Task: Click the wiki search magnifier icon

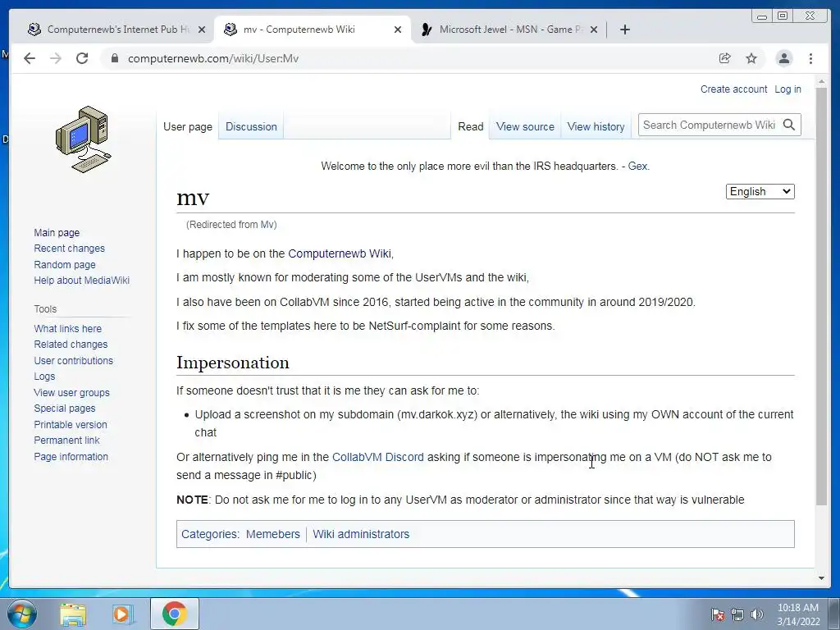Action: point(789,125)
